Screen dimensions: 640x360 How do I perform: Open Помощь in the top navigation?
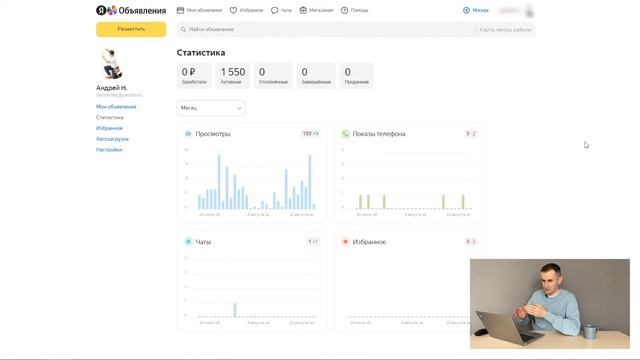click(359, 10)
